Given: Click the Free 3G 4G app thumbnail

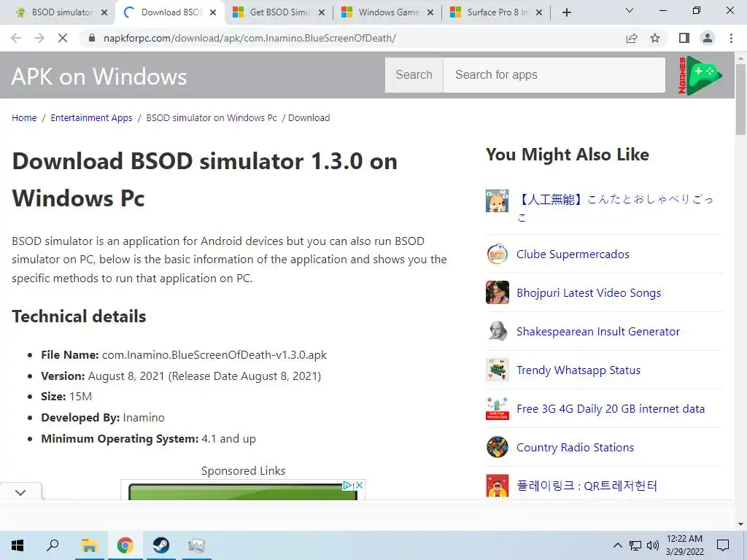Looking at the screenshot, I should [498, 408].
